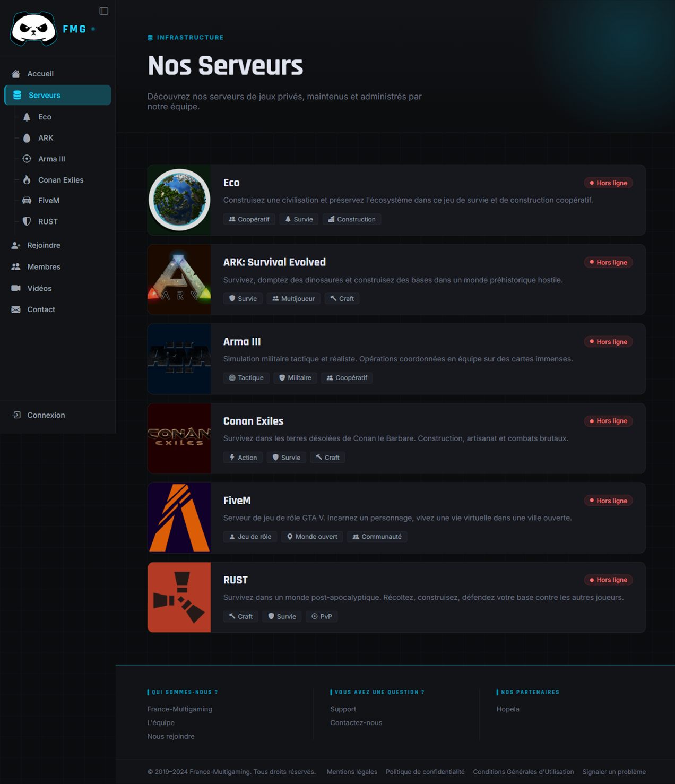Collapse the sidebar with the panel toggle icon
The height and width of the screenshot is (784, 675).
click(x=104, y=11)
